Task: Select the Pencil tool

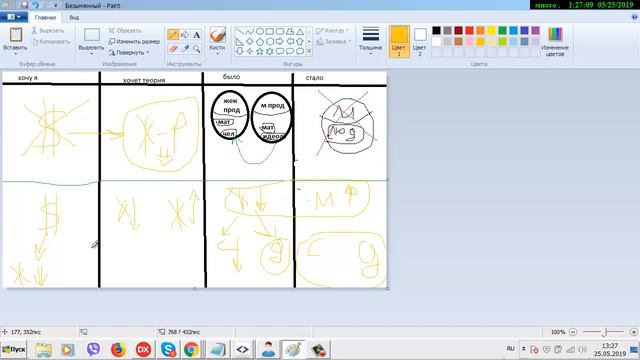Action: click(173, 35)
